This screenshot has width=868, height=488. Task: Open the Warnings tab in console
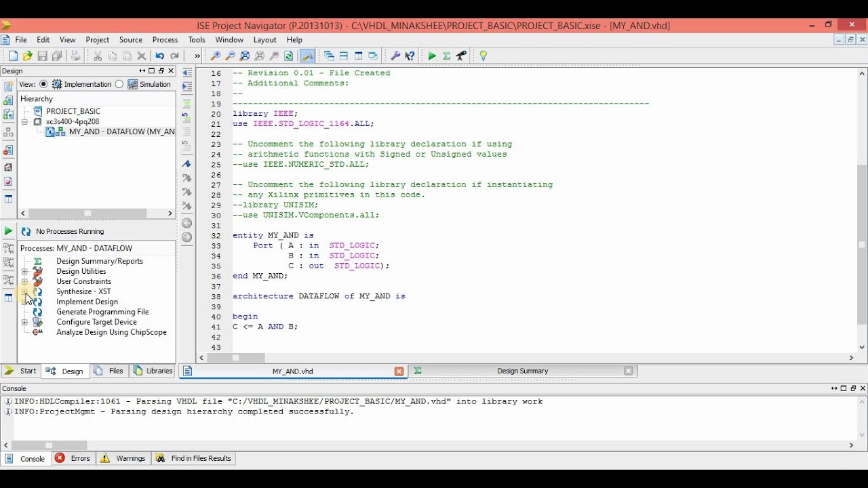123,458
